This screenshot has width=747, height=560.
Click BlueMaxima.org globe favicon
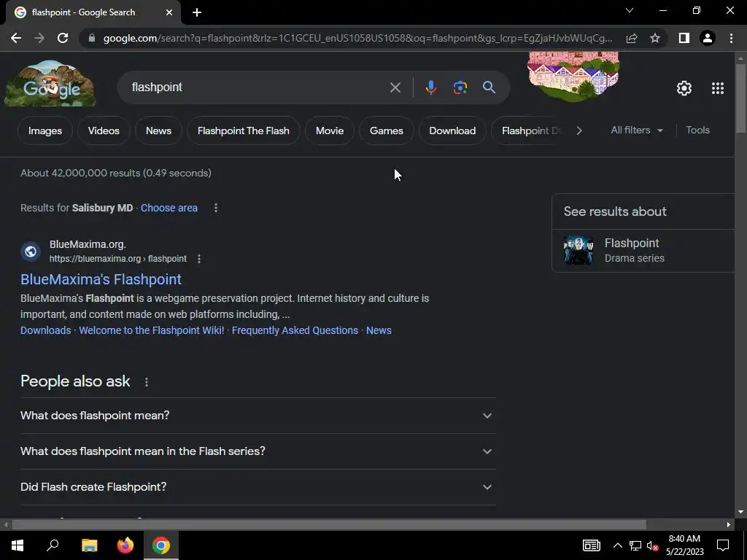click(x=31, y=251)
